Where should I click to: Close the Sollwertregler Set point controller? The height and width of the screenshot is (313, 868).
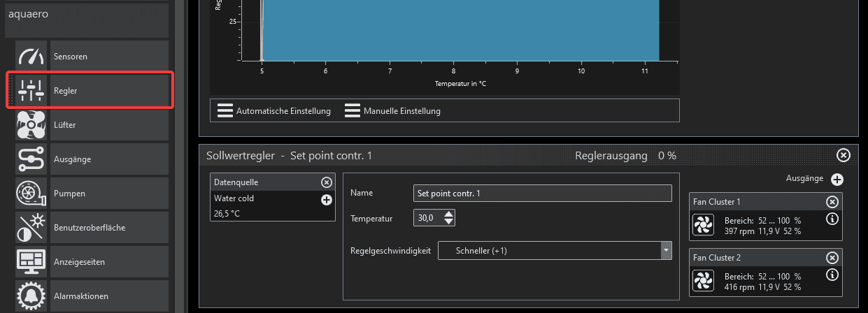(844, 155)
